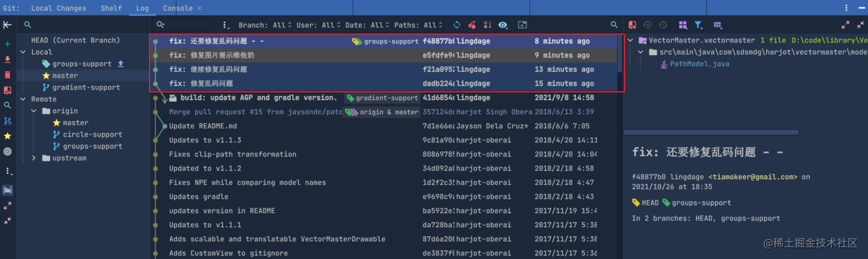Toggle Group by Directory icon in sidebar
This screenshot has height=259, width=868.
point(7,190)
